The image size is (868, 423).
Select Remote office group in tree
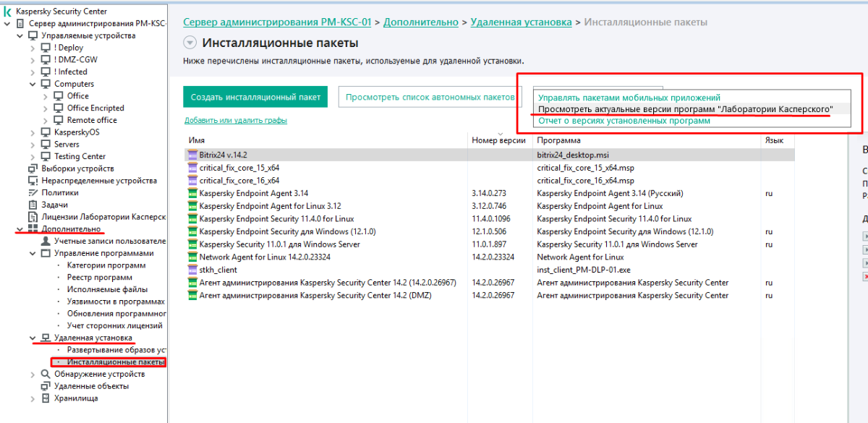click(92, 120)
